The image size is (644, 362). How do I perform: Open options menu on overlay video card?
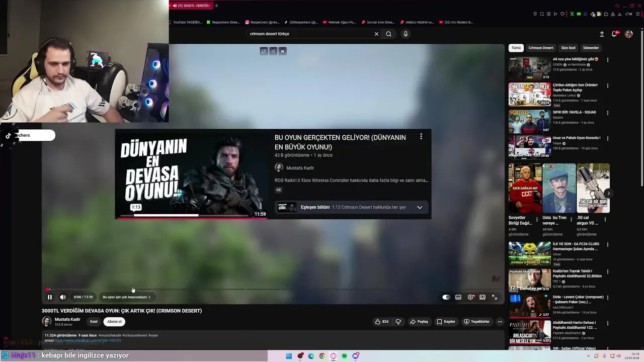pos(421,137)
